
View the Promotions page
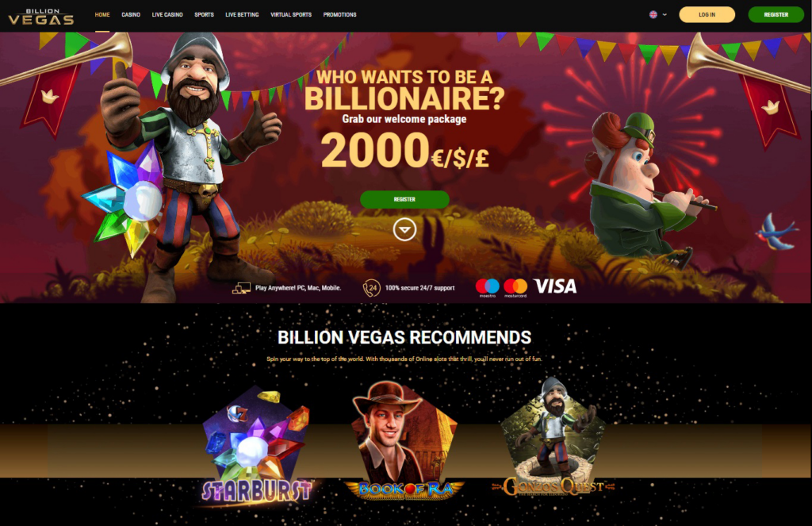[x=339, y=14]
